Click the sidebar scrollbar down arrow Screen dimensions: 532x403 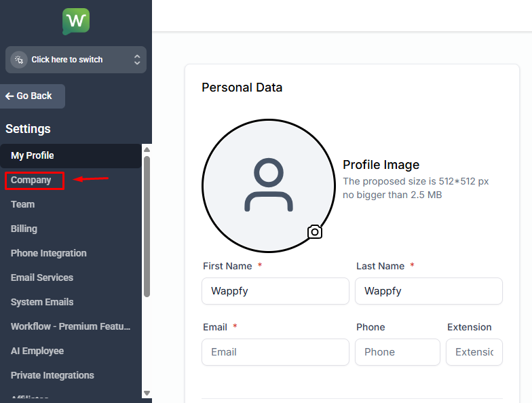[147, 394]
